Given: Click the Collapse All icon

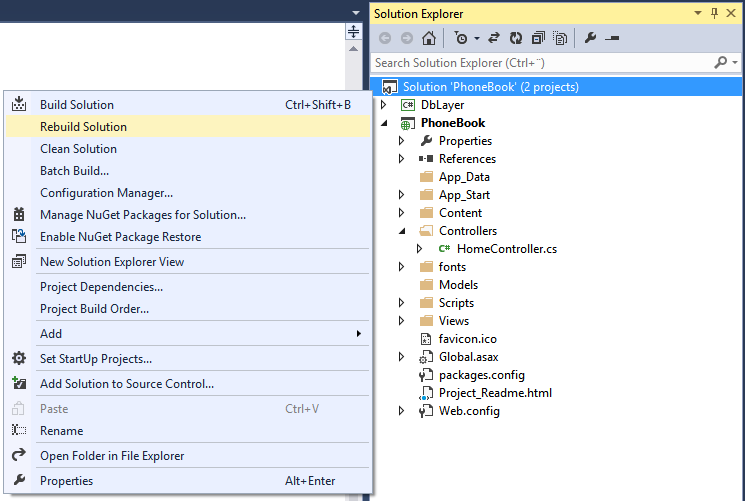Looking at the screenshot, I should click(x=538, y=38).
